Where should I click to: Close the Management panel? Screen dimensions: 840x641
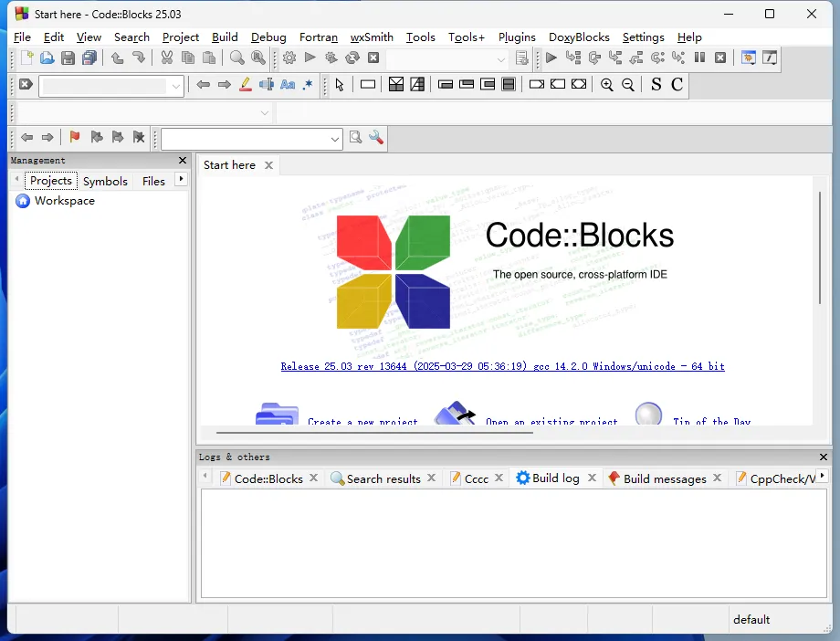point(183,161)
